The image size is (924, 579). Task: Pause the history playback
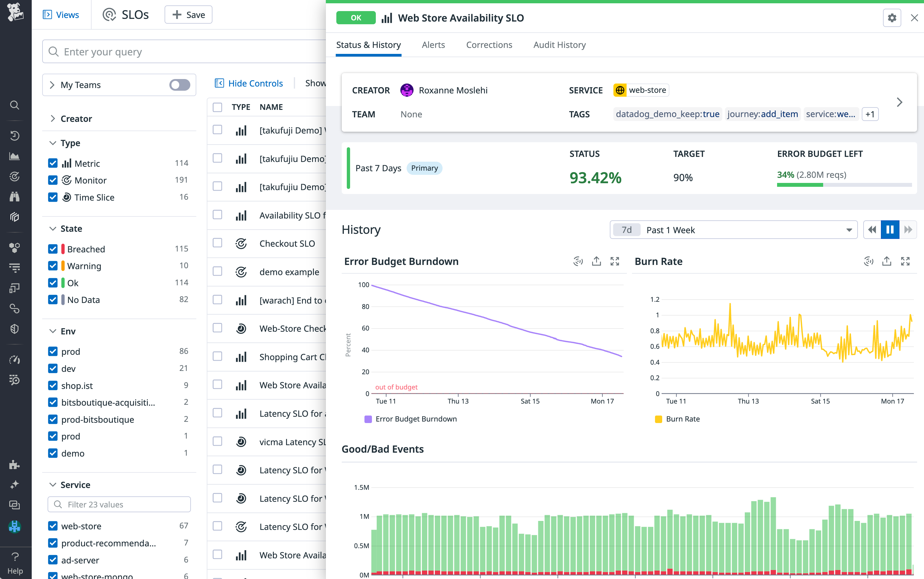[x=890, y=229]
